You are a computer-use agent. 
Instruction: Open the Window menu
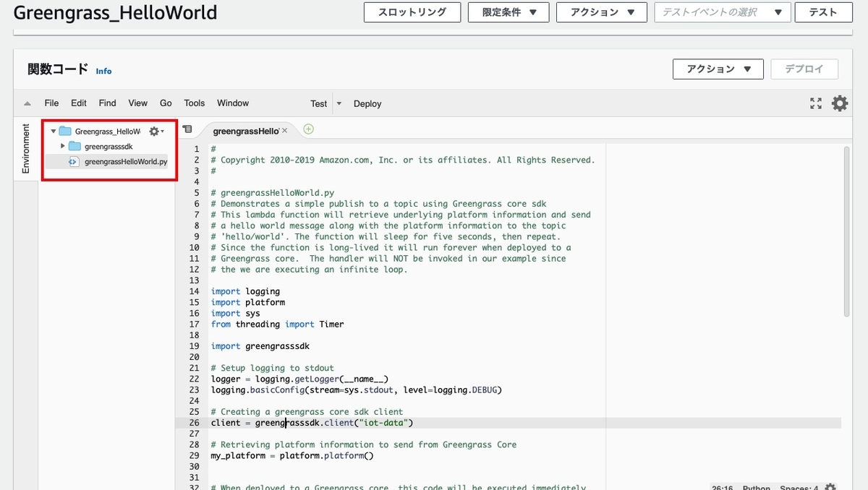233,103
